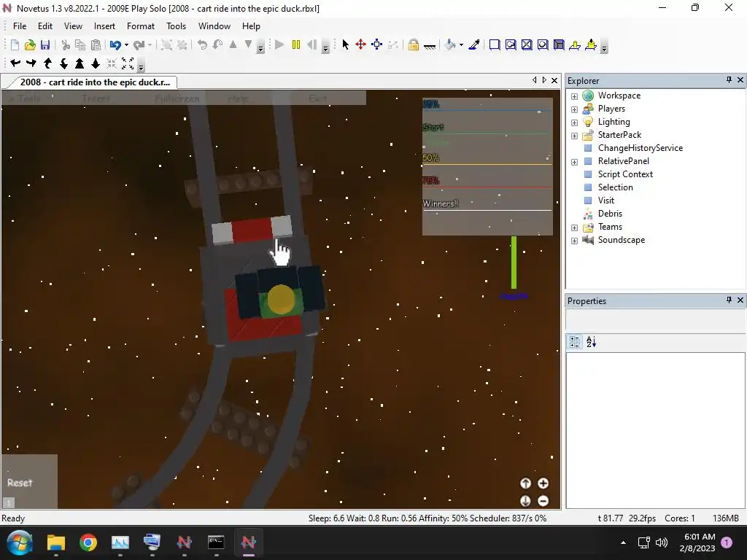
Task: Select the Hinge tool
Action: tap(575, 44)
